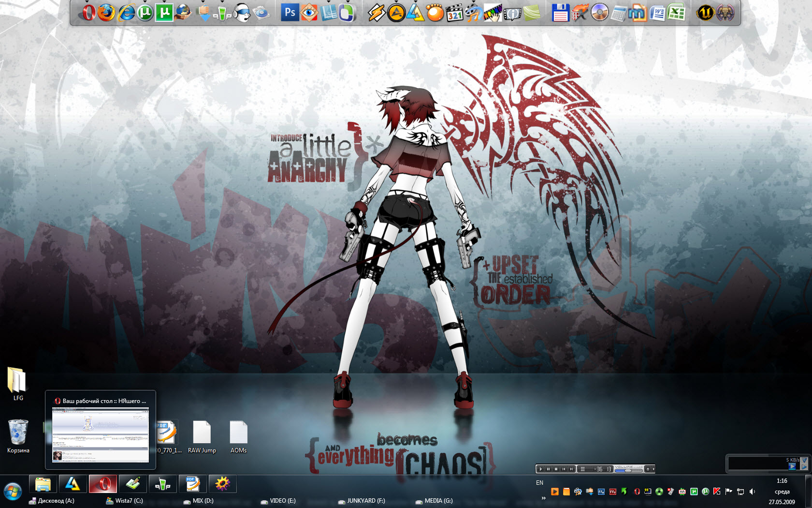This screenshot has height=508, width=812.
Task: Stop playback in the mini player
Action: coord(556,469)
